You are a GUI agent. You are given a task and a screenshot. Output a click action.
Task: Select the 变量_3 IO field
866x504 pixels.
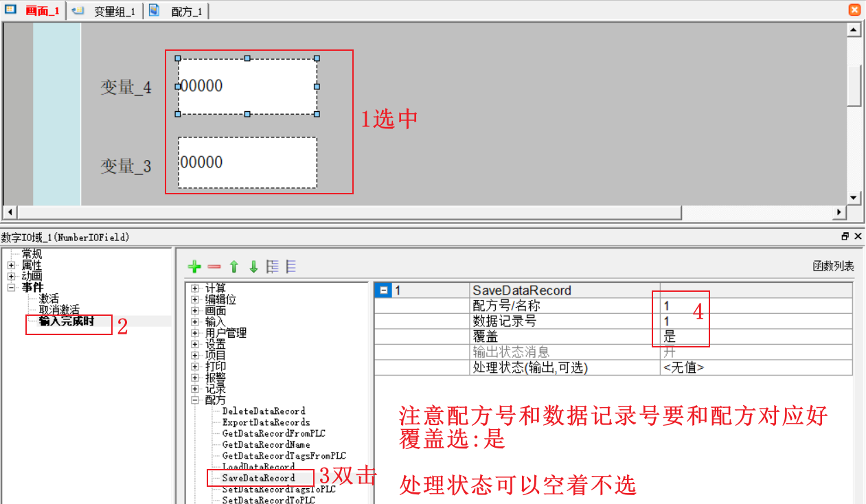coord(247,162)
